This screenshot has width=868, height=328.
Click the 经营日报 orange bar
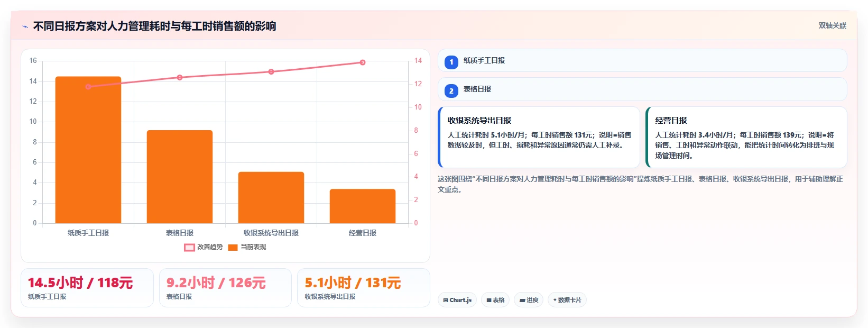(x=363, y=206)
